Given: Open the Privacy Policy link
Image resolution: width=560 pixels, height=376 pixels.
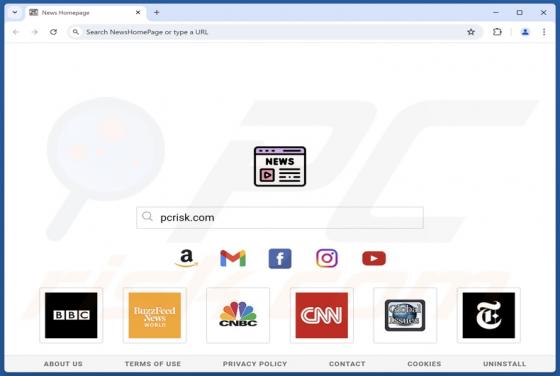Looking at the screenshot, I should [255, 364].
